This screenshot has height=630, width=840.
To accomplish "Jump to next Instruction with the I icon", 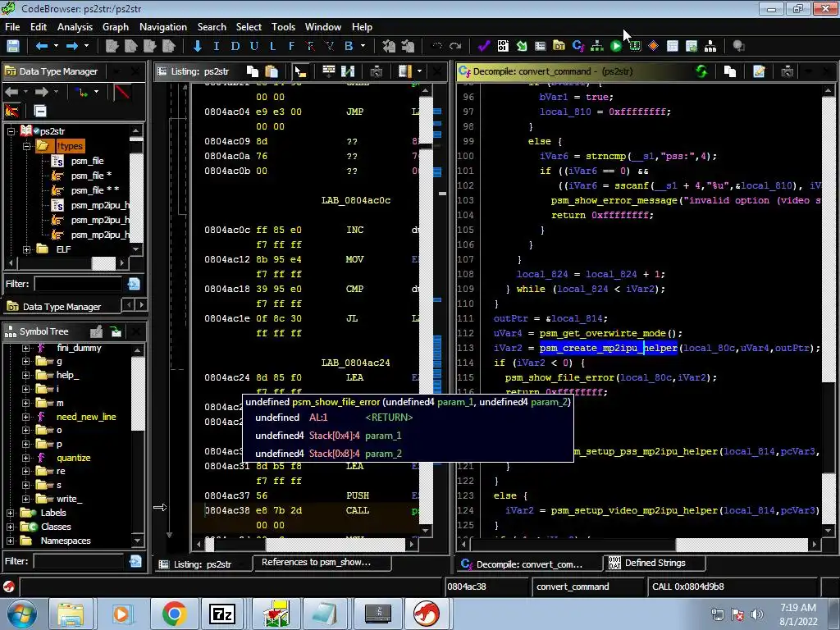I will pos(217,46).
